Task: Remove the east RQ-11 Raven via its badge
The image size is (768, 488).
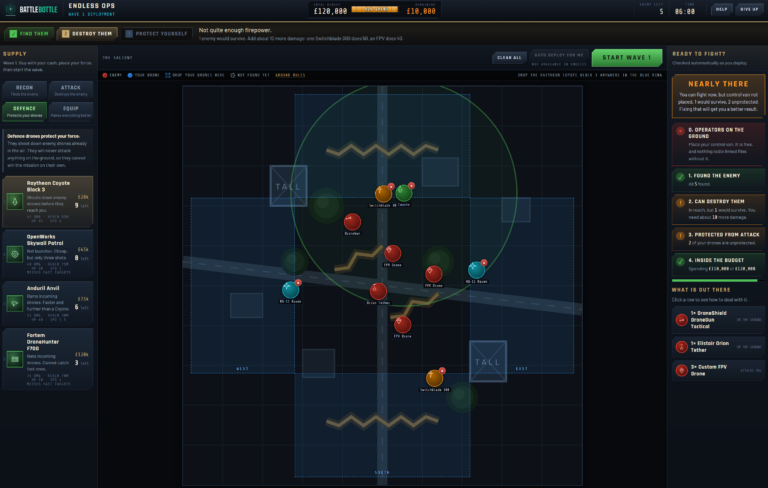Action: pos(484,263)
